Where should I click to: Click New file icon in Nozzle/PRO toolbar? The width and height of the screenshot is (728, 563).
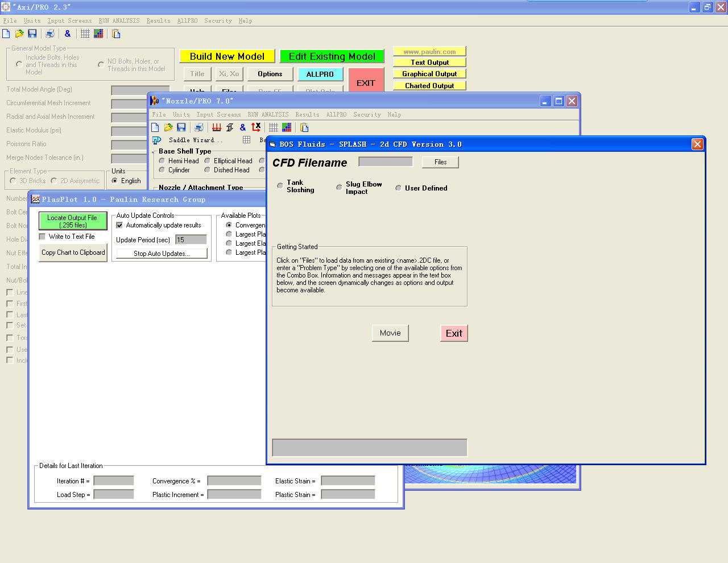(155, 127)
